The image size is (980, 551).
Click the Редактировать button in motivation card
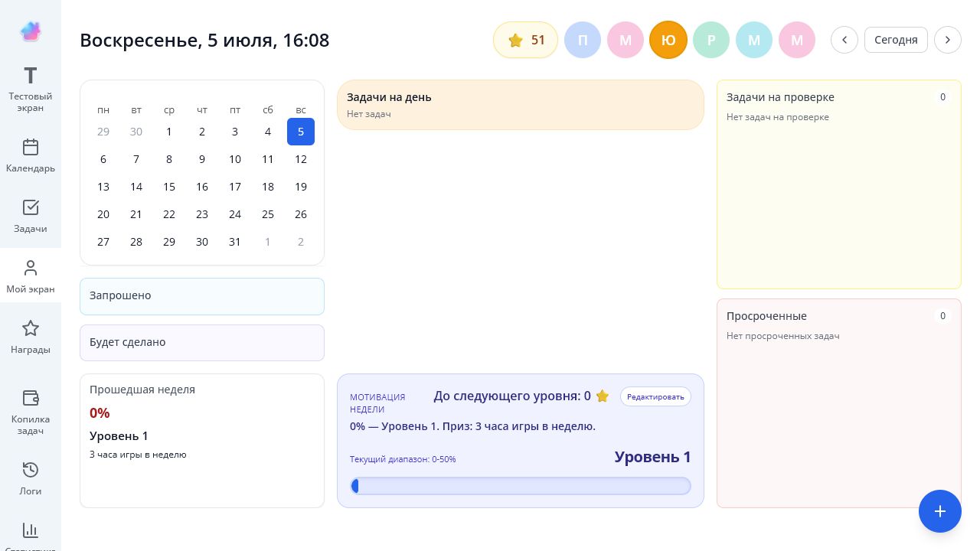(655, 396)
